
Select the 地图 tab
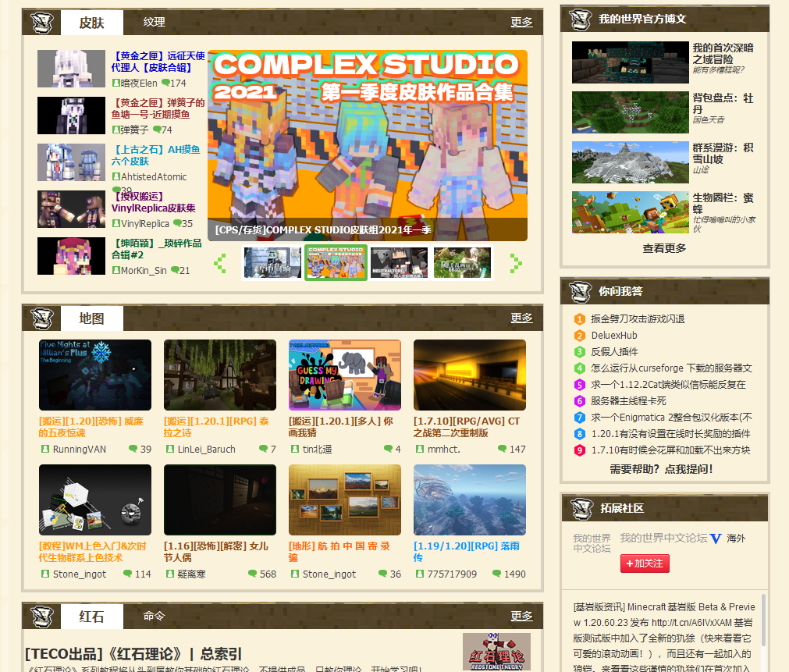91,318
